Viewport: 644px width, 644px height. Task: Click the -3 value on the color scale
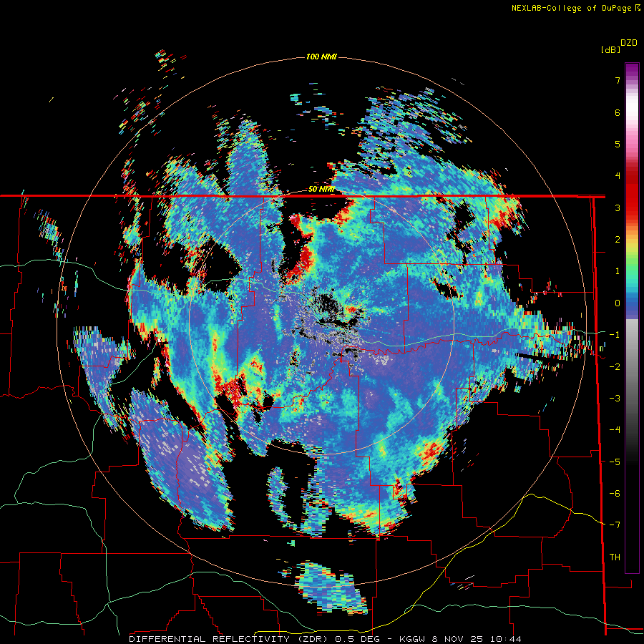click(615, 399)
